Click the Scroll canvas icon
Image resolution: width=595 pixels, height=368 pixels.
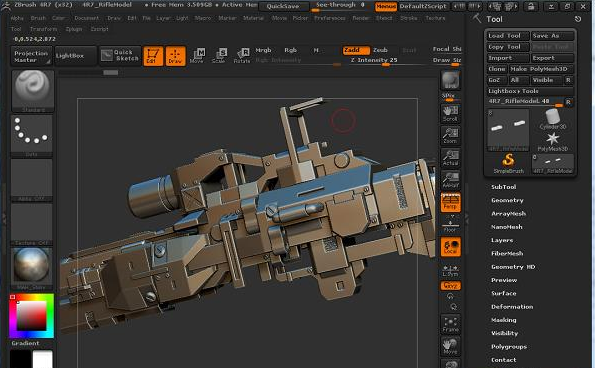[450, 113]
